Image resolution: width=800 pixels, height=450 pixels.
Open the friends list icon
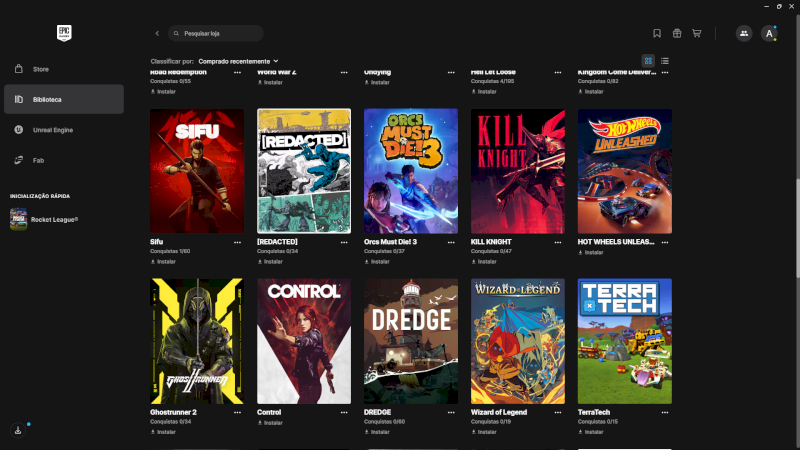pyautogui.click(x=744, y=33)
